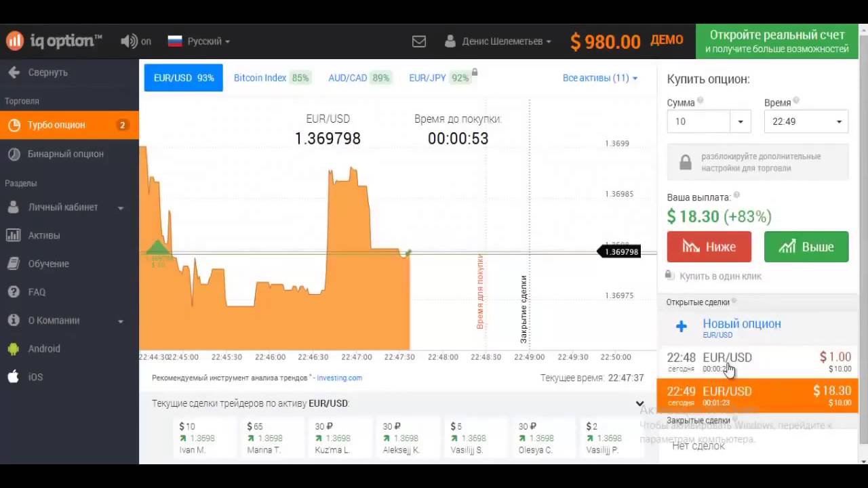Collapse sidebar with Свернуть arrow
The height and width of the screenshot is (488, 868).
point(38,73)
